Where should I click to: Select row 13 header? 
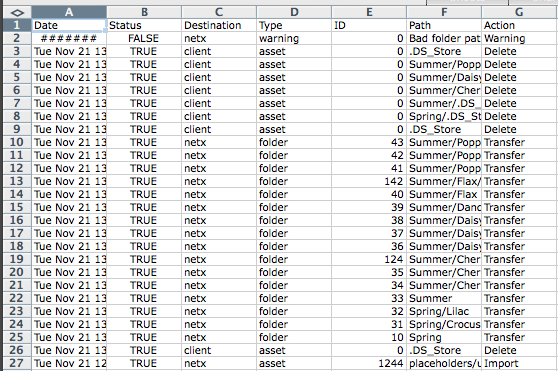click(x=17, y=181)
